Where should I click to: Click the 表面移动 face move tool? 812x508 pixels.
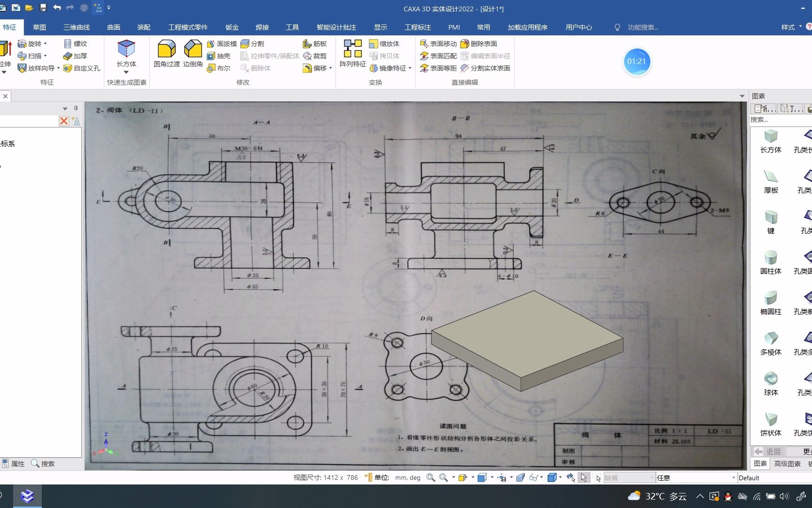pos(438,44)
